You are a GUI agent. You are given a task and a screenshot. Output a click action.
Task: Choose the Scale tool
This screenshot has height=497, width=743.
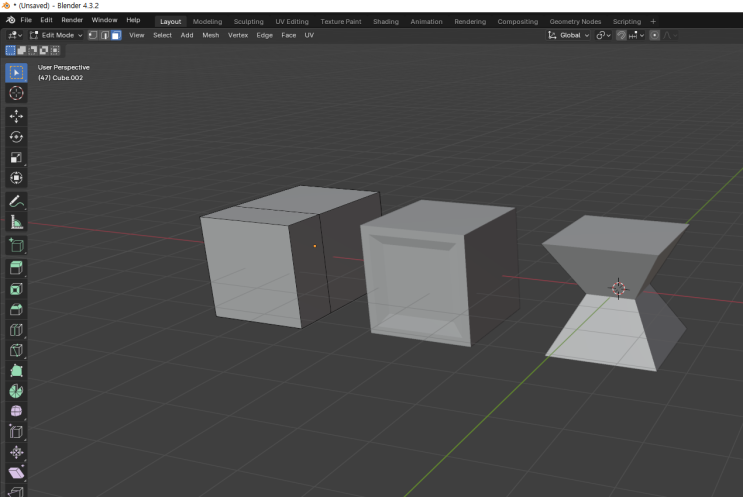tap(16, 158)
